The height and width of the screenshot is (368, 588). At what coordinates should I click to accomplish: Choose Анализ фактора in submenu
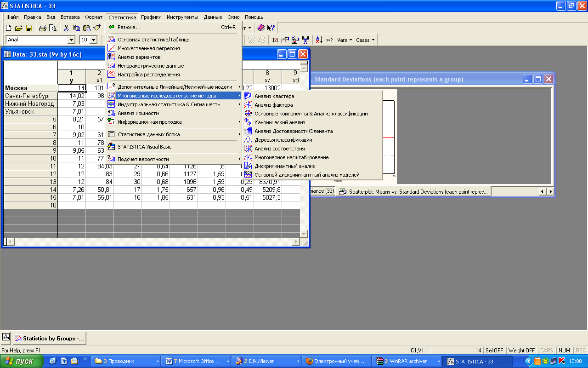click(313, 105)
